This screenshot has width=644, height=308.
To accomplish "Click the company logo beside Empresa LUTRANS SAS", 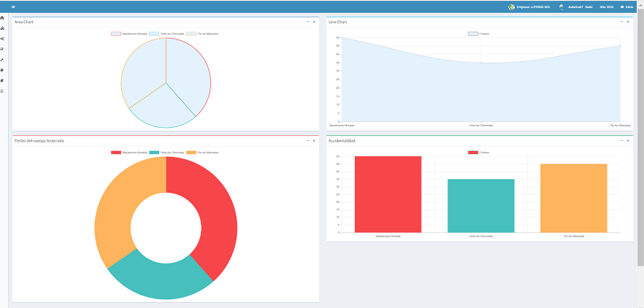I will pyautogui.click(x=511, y=7).
